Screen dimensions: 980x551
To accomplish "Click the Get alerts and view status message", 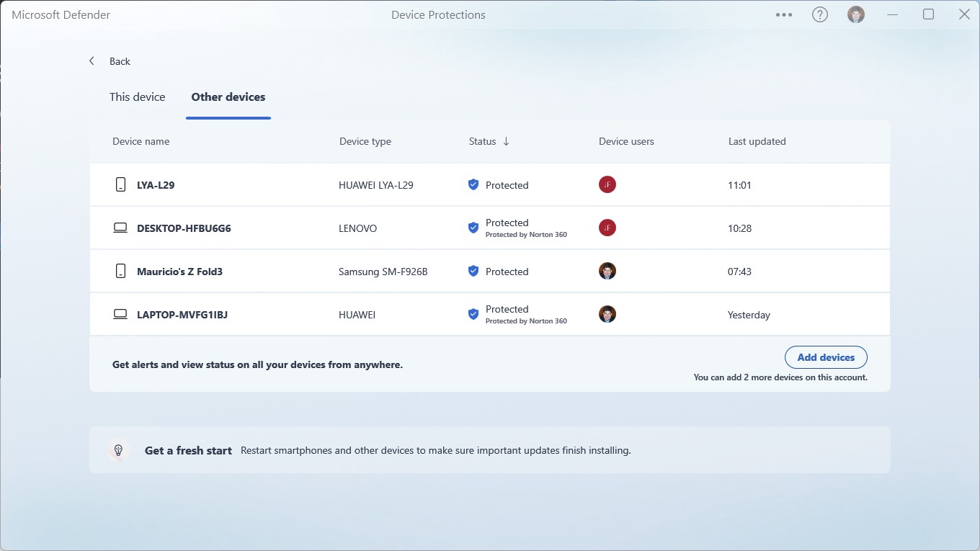I will pyautogui.click(x=257, y=364).
